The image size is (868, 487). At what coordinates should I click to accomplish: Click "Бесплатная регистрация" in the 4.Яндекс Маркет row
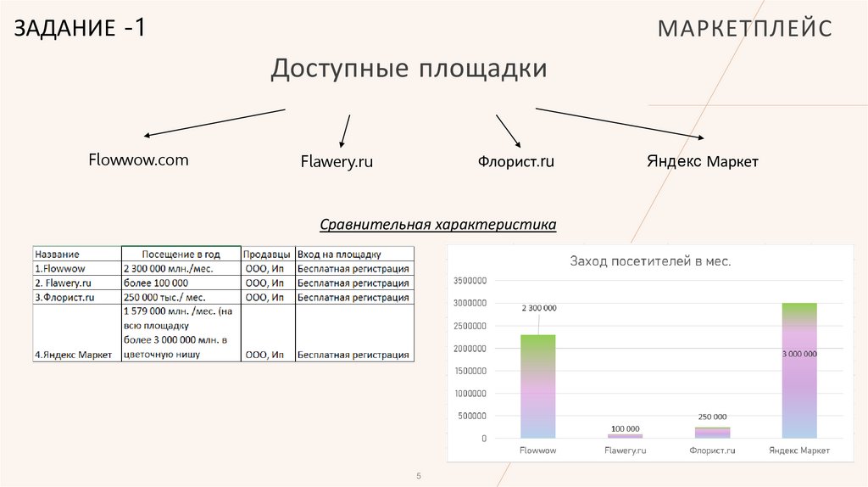354,333
